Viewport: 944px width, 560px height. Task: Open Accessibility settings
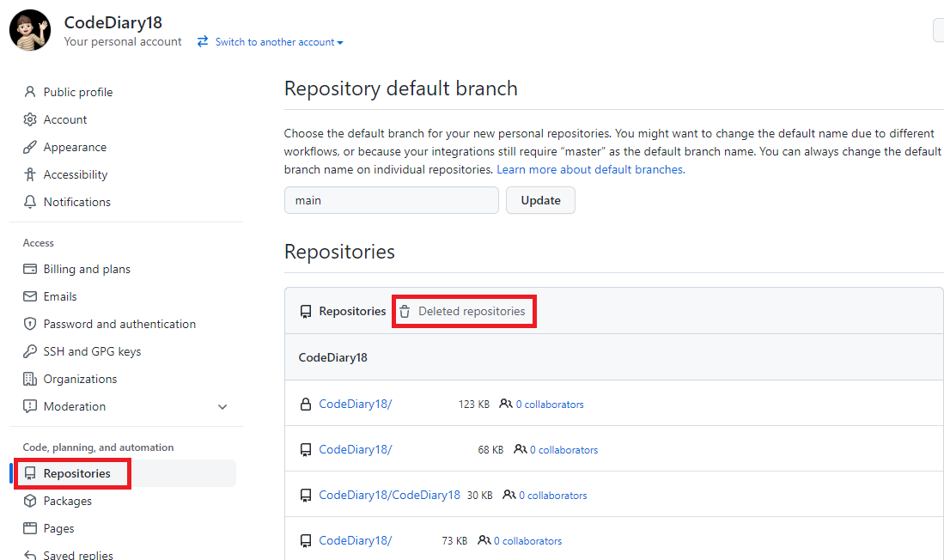[x=76, y=174]
